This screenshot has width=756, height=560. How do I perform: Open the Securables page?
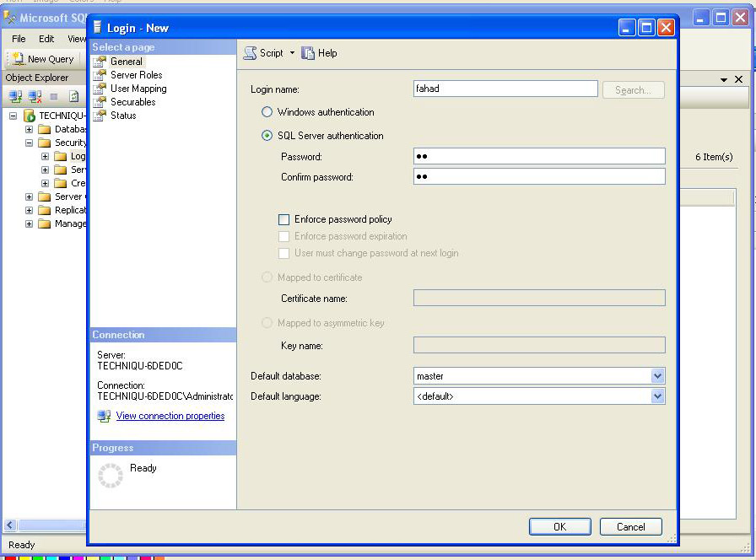[x=132, y=101]
